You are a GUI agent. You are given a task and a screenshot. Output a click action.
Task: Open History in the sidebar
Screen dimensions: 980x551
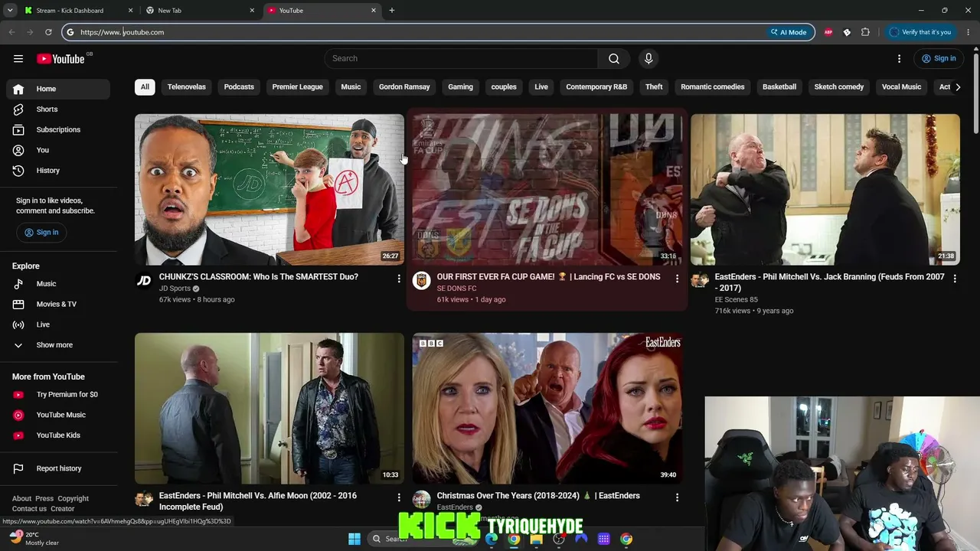(58, 171)
